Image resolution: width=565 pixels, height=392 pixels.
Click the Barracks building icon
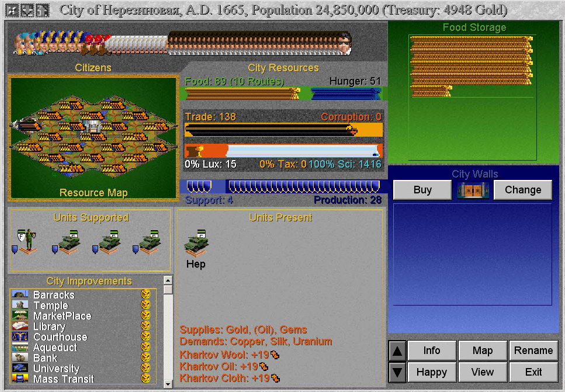(20, 294)
